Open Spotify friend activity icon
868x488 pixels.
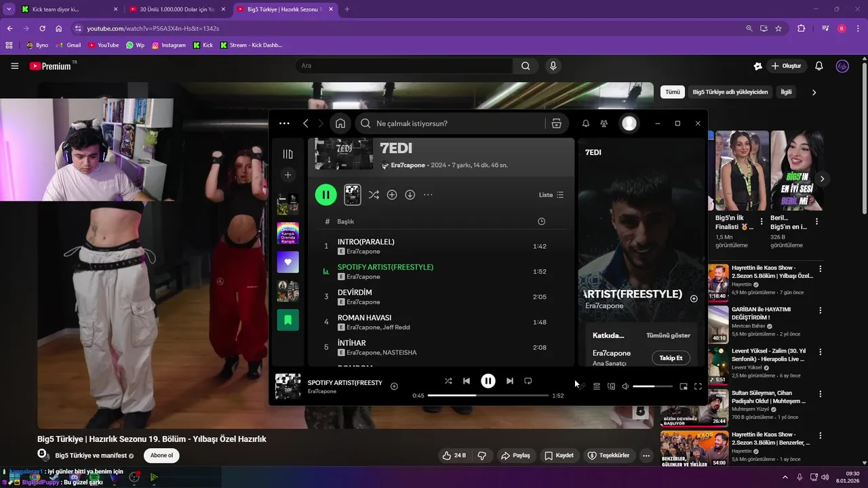click(x=604, y=123)
